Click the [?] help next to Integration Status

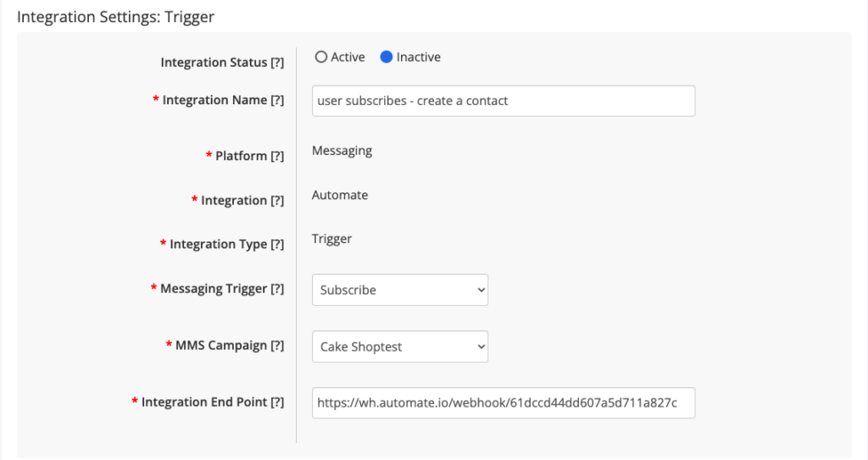277,63
